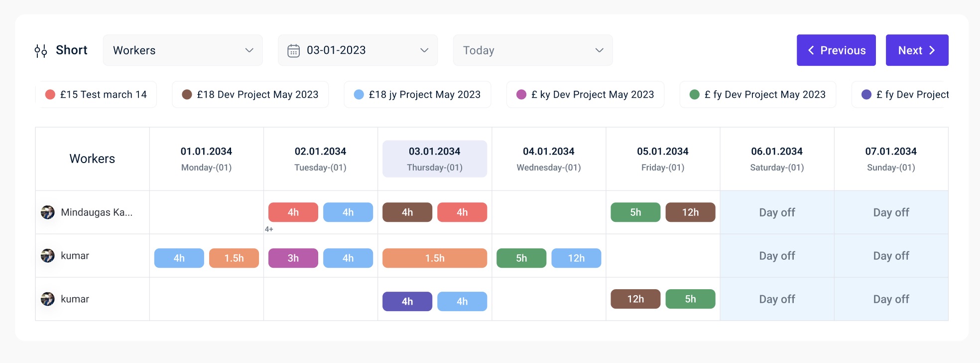Viewport: 980px width, 363px height.
Task: Select the £ ky Dev Project May 2023 tag
Action: coord(585,95)
